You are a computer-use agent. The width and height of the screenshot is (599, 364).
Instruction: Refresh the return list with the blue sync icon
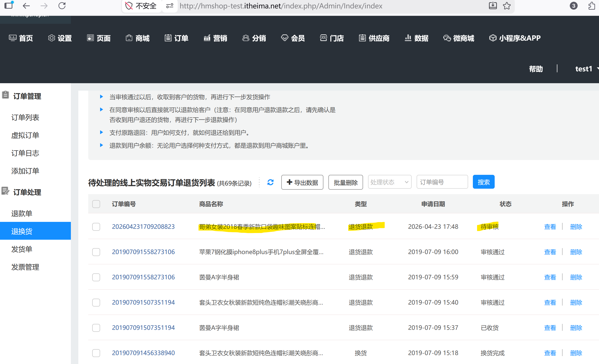click(x=270, y=182)
